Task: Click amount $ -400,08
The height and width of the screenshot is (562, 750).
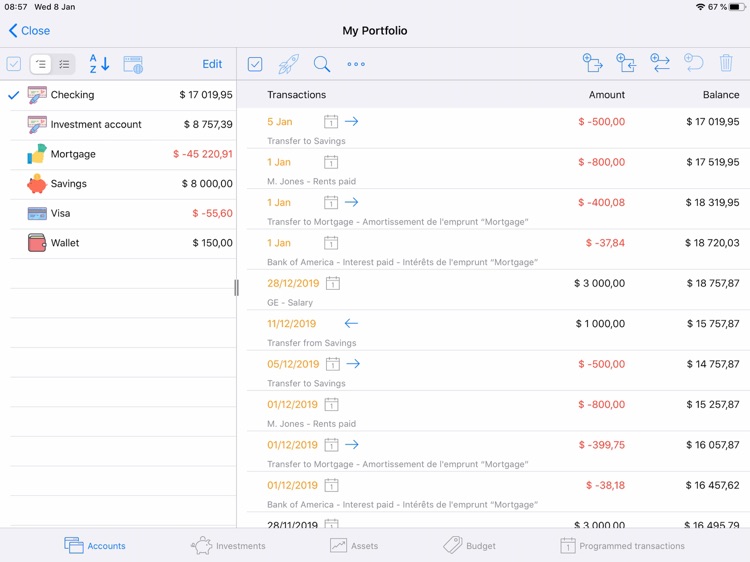Action: click(x=601, y=202)
